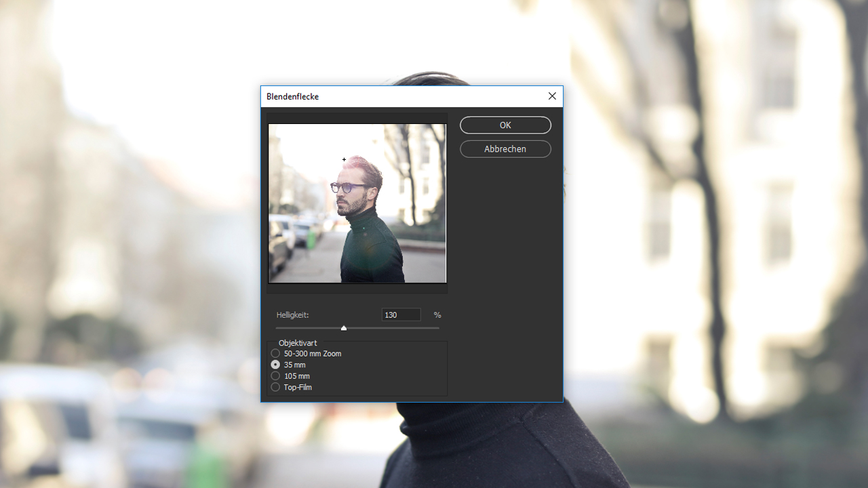868x488 pixels.
Task: Click the flare center crosshair in preview
Action: point(344,160)
